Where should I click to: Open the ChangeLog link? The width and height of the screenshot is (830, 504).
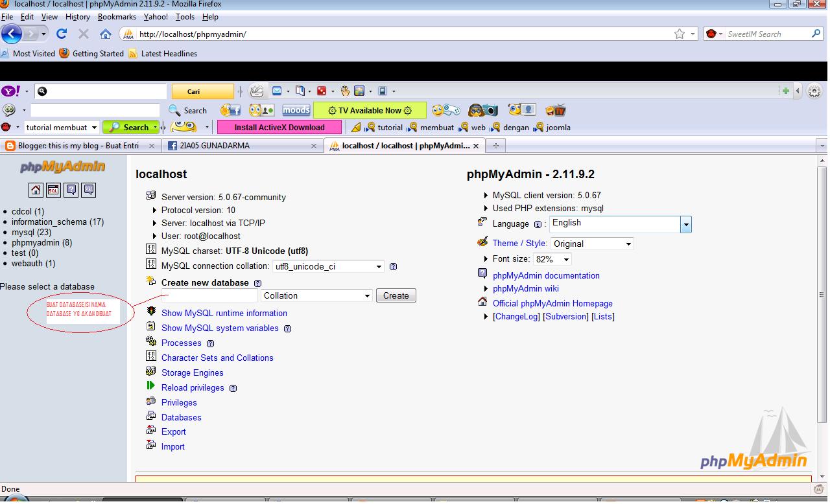[x=517, y=317]
